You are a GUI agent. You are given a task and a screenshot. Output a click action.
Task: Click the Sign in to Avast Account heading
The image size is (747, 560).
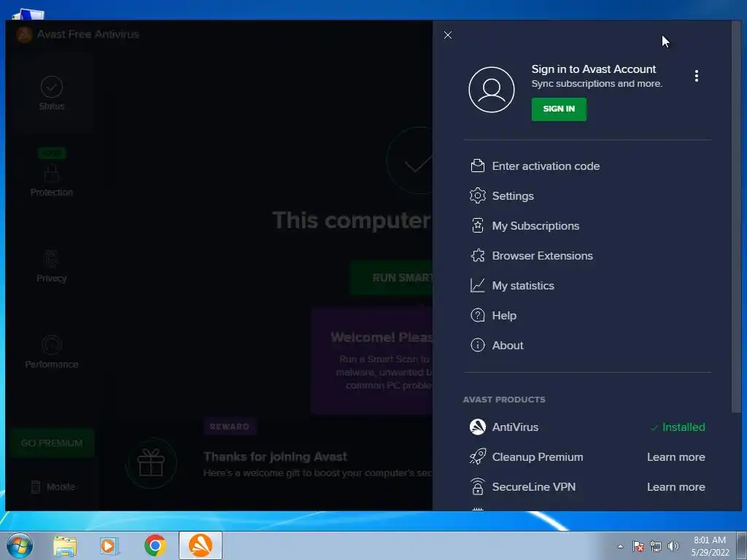pos(594,69)
